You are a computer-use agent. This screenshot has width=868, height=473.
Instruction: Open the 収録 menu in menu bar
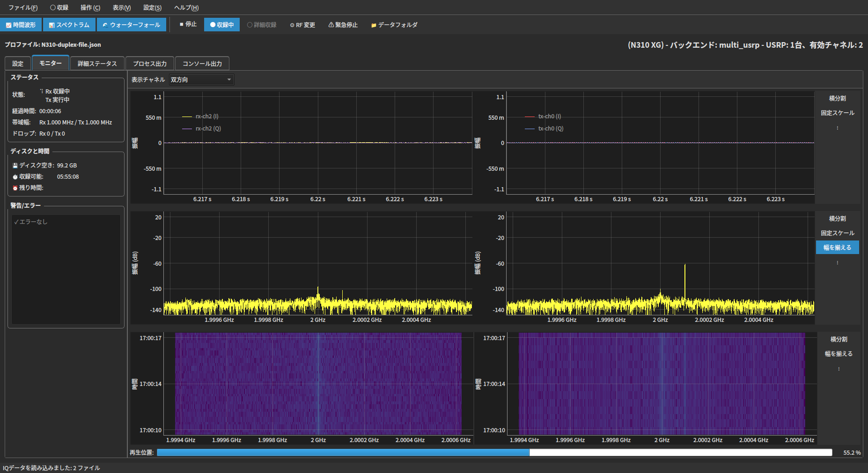tap(59, 7)
